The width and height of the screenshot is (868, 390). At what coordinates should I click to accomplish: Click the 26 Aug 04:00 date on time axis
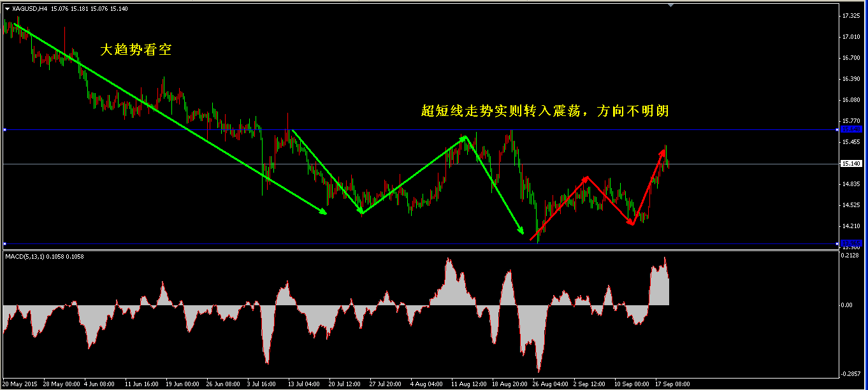[x=551, y=384]
